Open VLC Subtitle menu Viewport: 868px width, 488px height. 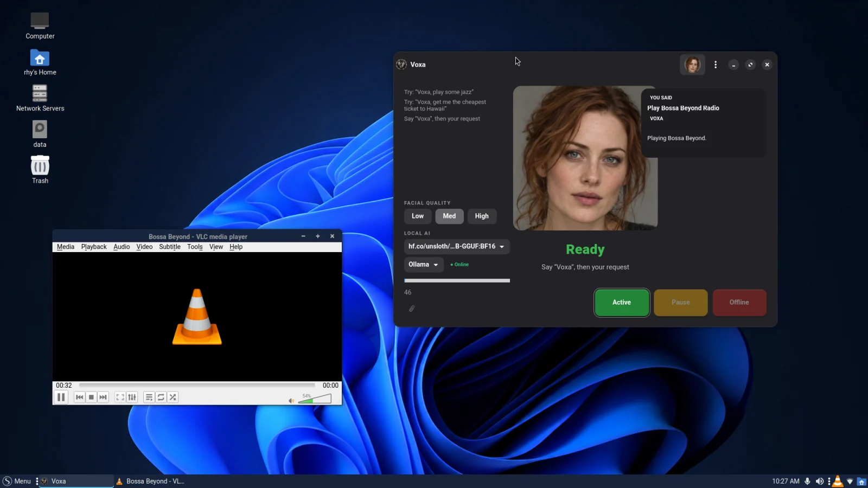[170, 247]
